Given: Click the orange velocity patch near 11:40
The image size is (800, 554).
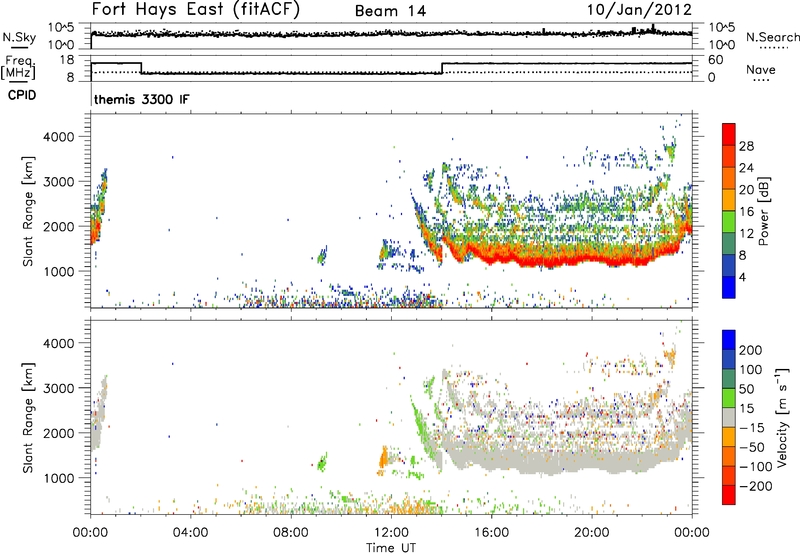Looking at the screenshot, I should tap(383, 457).
